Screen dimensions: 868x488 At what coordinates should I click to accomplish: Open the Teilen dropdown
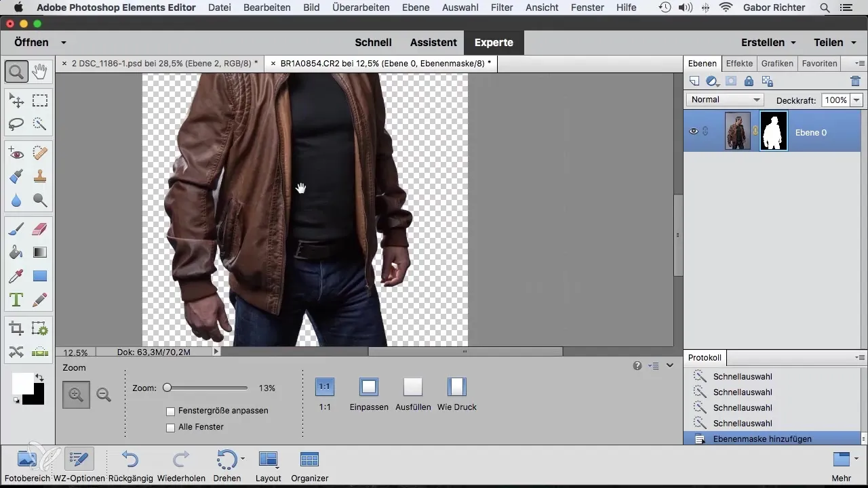(833, 42)
